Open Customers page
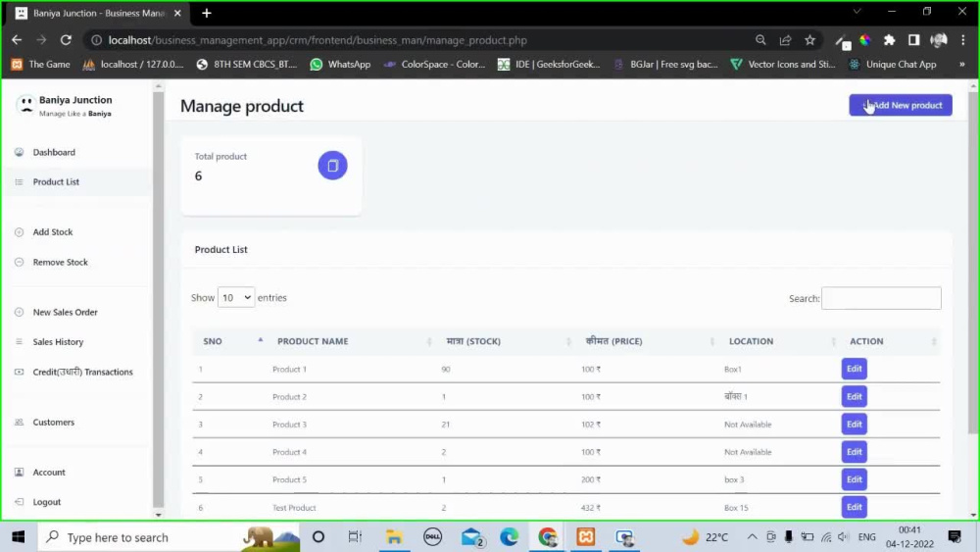This screenshot has width=980, height=552. point(53,422)
